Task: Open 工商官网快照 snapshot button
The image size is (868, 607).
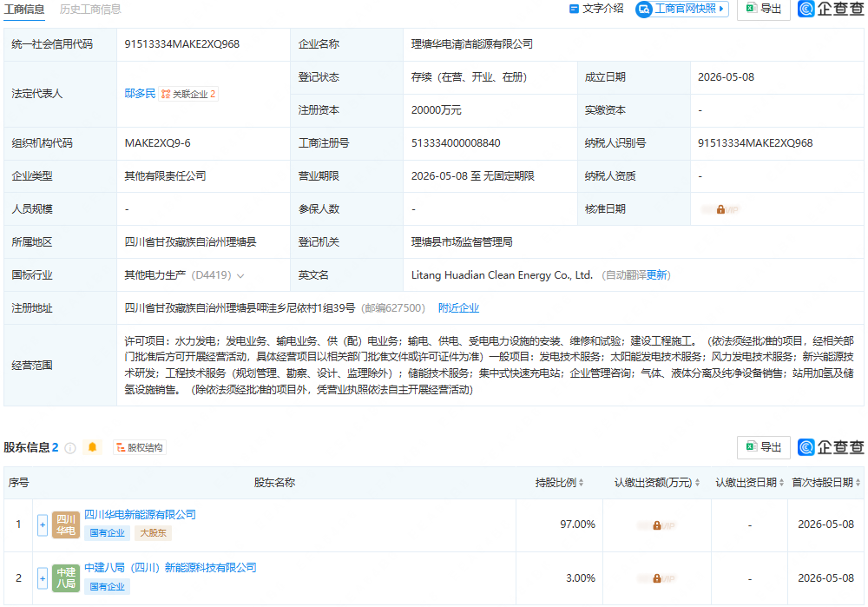Action: click(x=682, y=9)
